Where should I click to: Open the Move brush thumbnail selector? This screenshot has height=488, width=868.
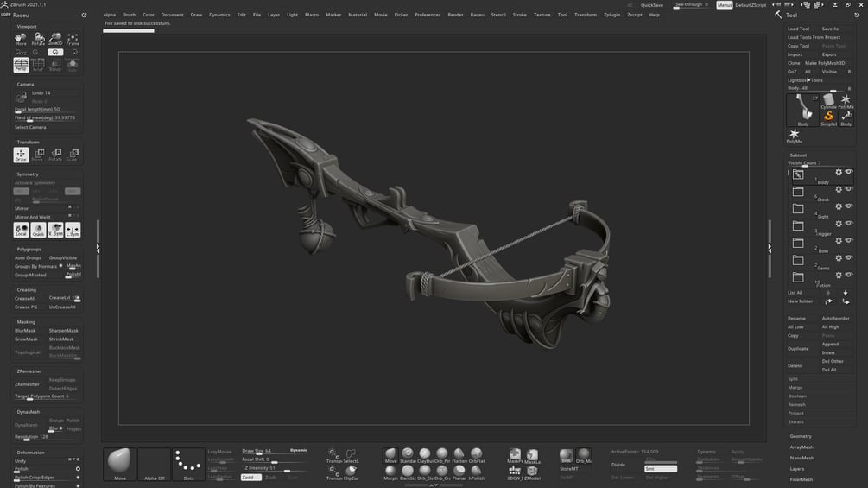click(x=119, y=464)
